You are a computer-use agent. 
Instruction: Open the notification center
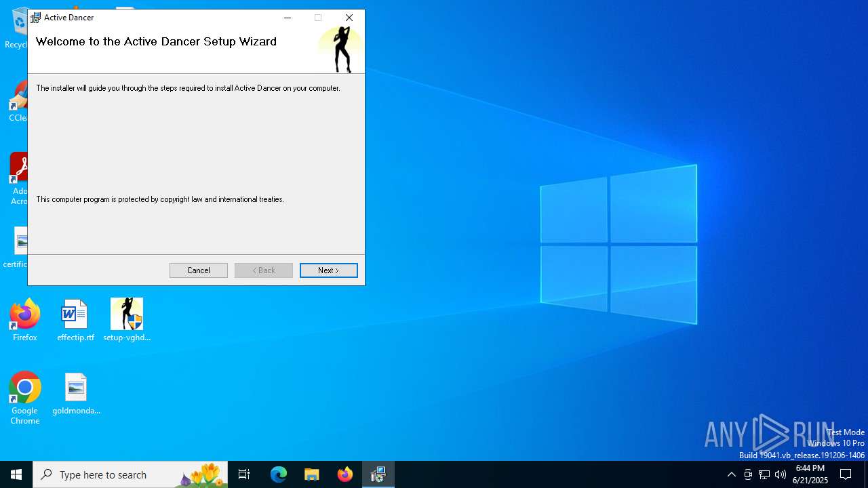tap(846, 474)
